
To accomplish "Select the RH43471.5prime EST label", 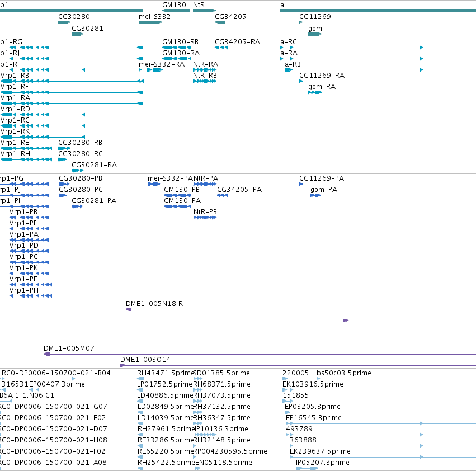I will (x=166, y=373).
